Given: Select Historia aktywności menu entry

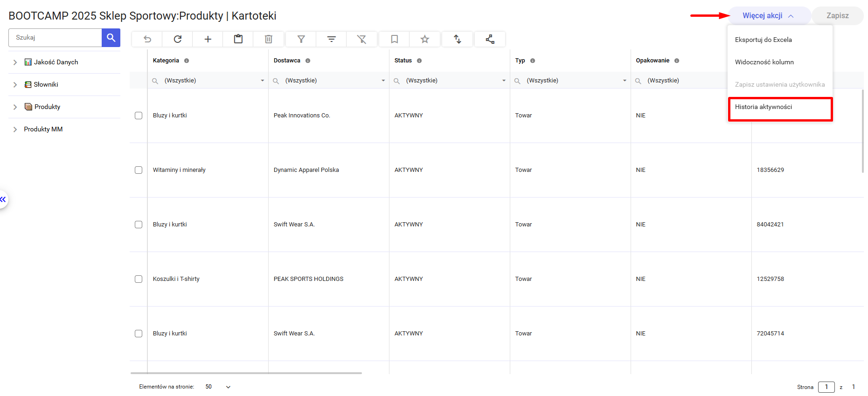Looking at the screenshot, I should (x=764, y=107).
